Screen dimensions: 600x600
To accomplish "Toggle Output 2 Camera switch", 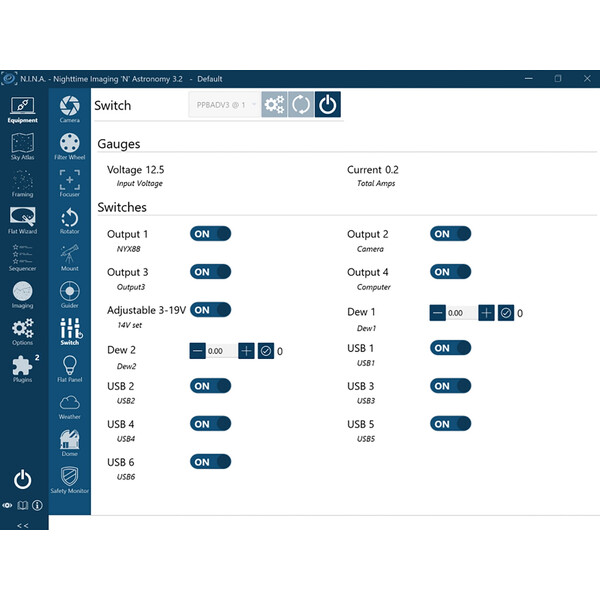I will 450,234.
